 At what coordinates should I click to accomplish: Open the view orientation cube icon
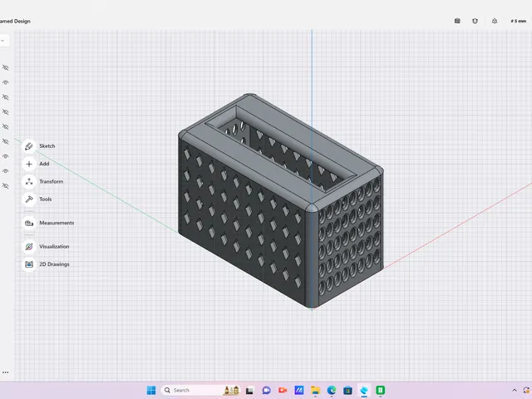pos(457,21)
